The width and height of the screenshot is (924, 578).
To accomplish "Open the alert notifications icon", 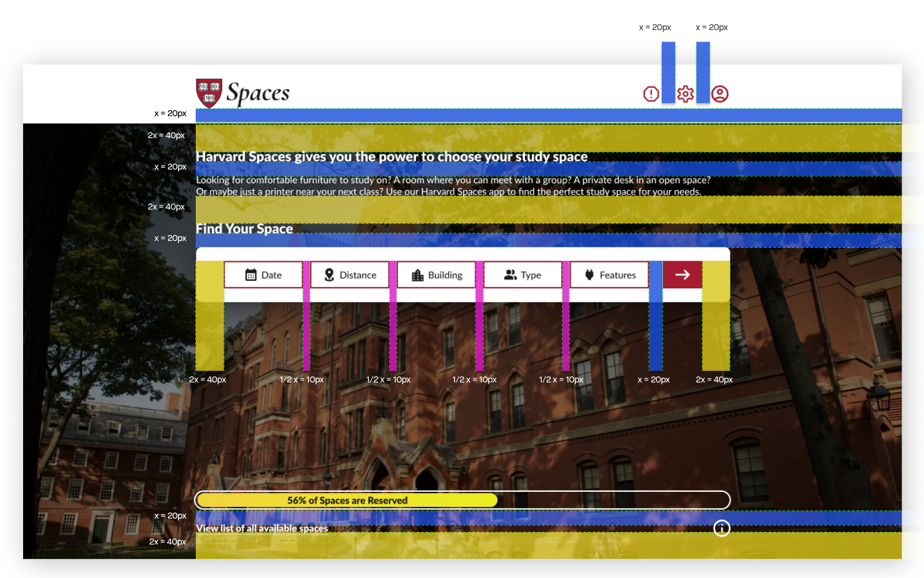I will (651, 94).
